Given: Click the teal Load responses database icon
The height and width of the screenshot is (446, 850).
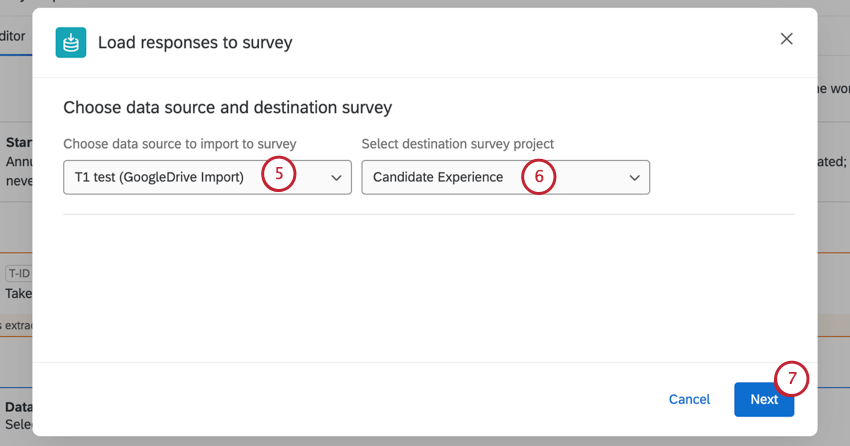Looking at the screenshot, I should tap(70, 42).
